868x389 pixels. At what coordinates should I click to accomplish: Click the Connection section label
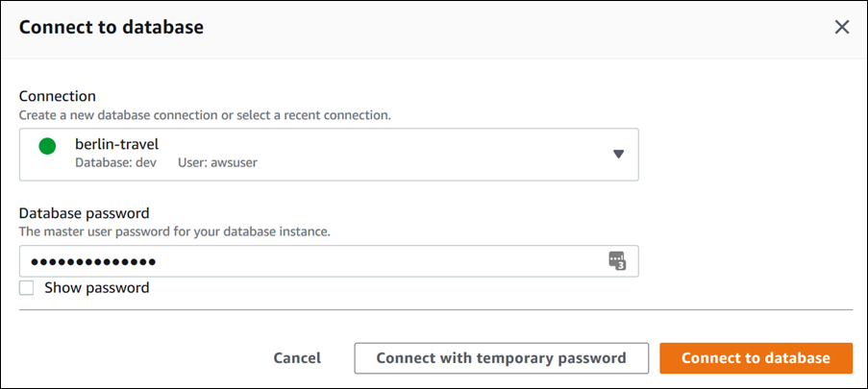click(x=58, y=96)
